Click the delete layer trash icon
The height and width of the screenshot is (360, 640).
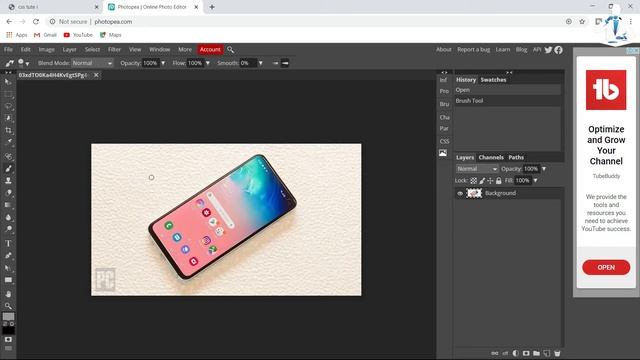(x=557, y=353)
